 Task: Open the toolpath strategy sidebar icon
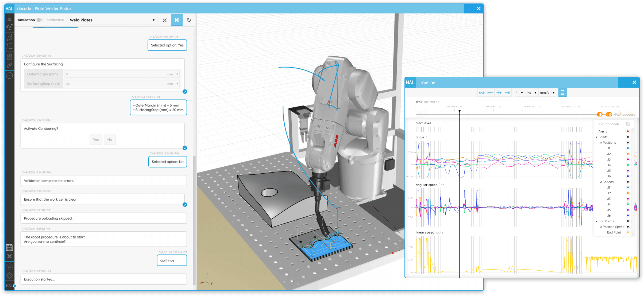tap(10, 37)
